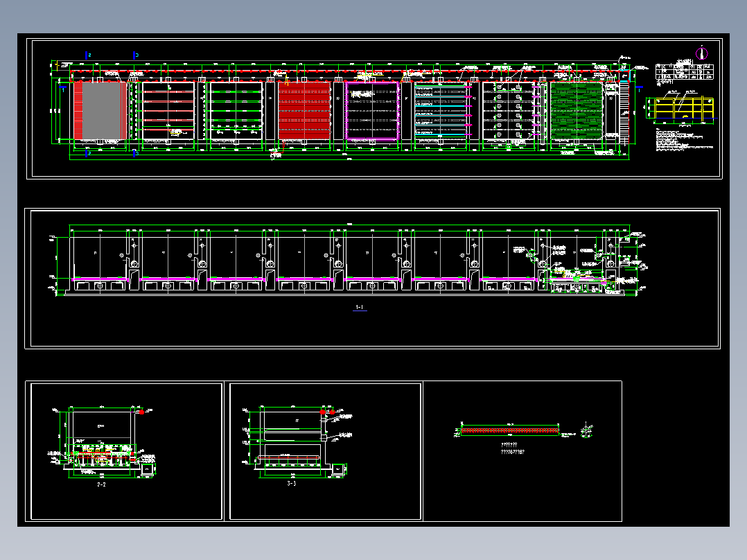
Task: Click the gray solid-filled filter cell
Action: click(101, 111)
